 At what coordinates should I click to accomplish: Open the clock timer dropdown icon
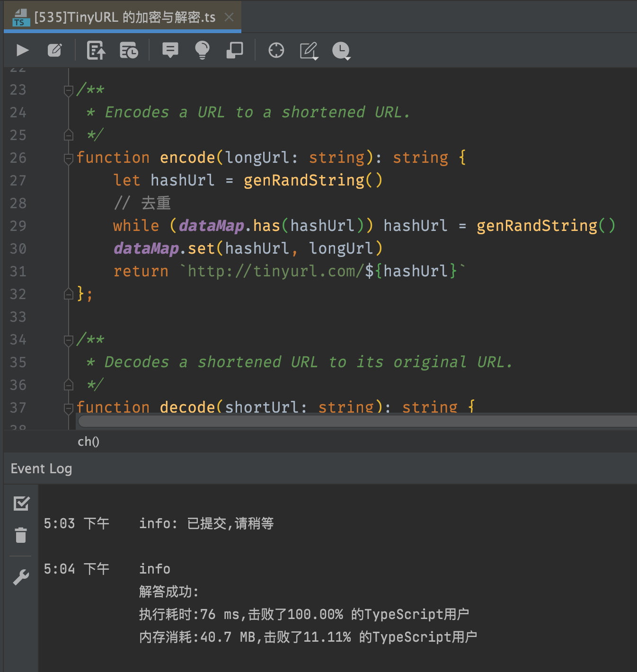pos(341,51)
